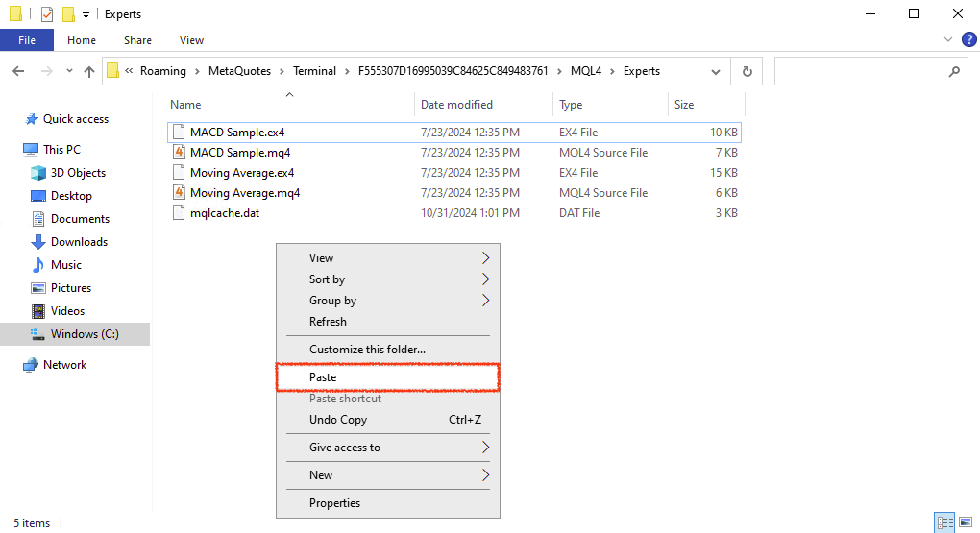Open Give access to submenu

388,448
